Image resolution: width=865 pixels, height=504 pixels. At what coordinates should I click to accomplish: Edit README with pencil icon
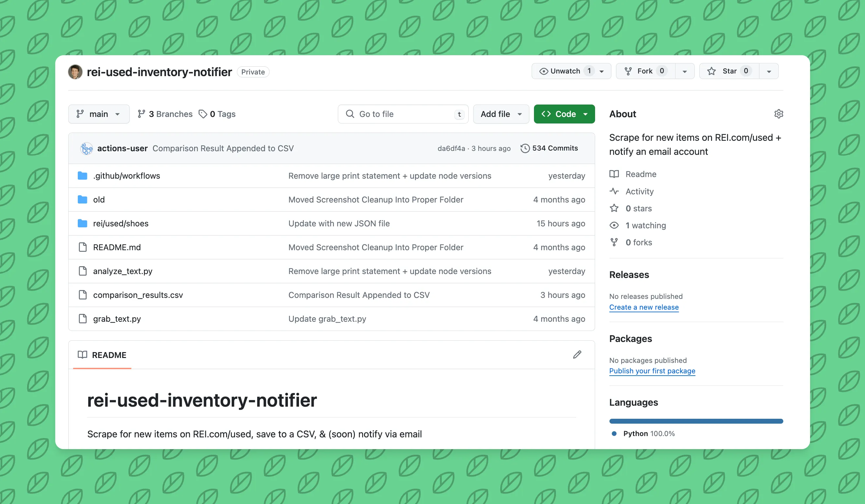(x=577, y=355)
